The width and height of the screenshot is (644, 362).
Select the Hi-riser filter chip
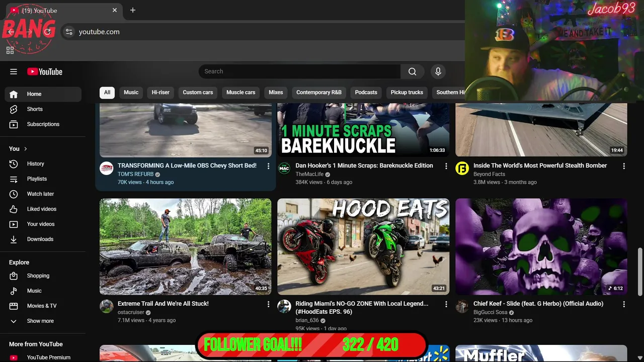(x=160, y=93)
